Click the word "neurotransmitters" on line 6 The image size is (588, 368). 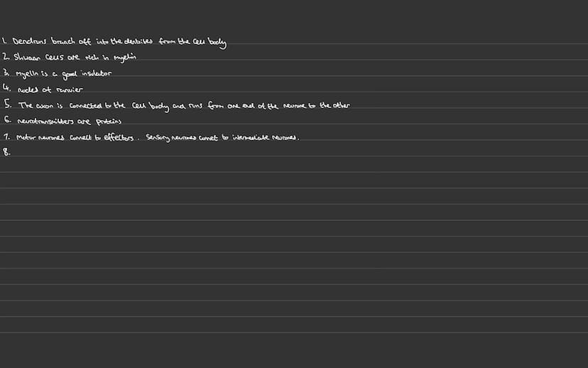(45, 121)
